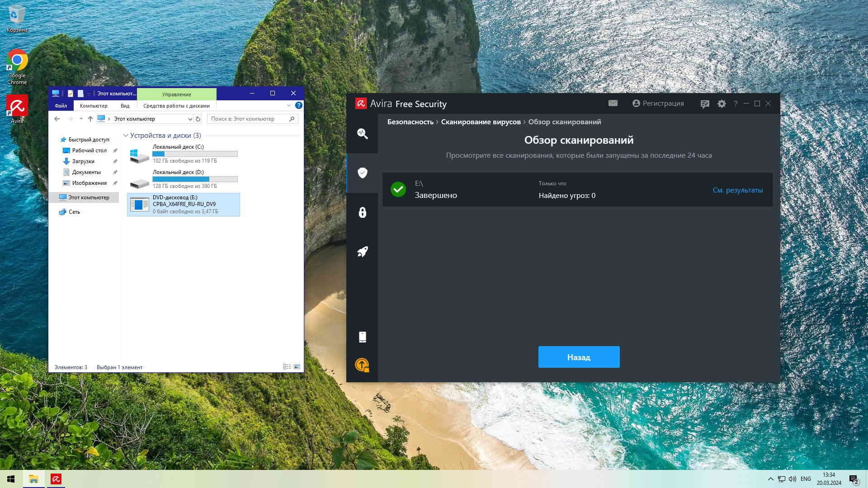This screenshot has width=868, height=488.
Task: Click the orange upgrade icon in Avira sidebar
Action: [x=362, y=365]
